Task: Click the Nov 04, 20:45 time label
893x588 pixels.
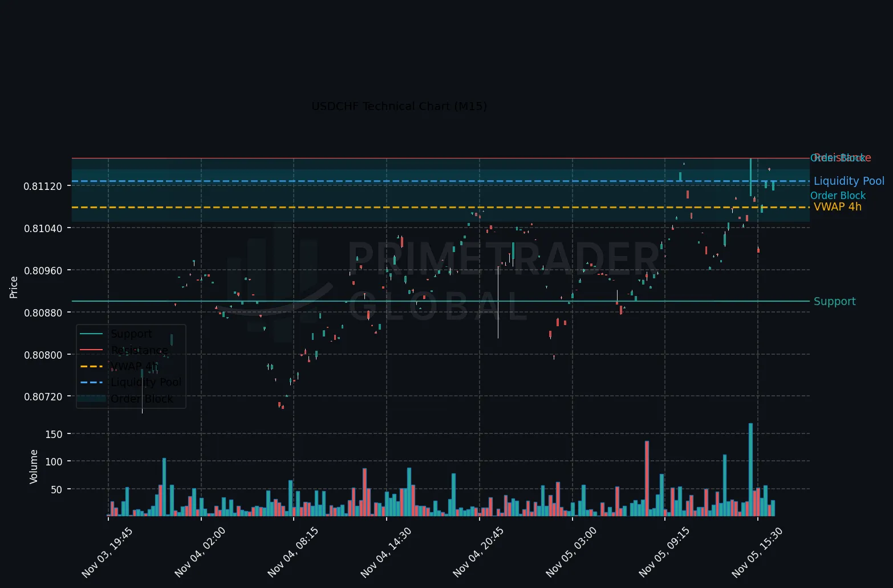Action: pos(478,553)
